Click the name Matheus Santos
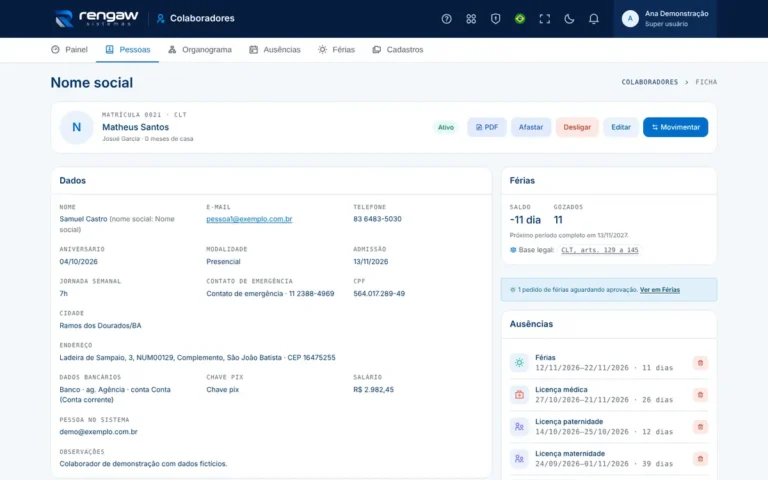This screenshot has height=480, width=768. coord(135,127)
